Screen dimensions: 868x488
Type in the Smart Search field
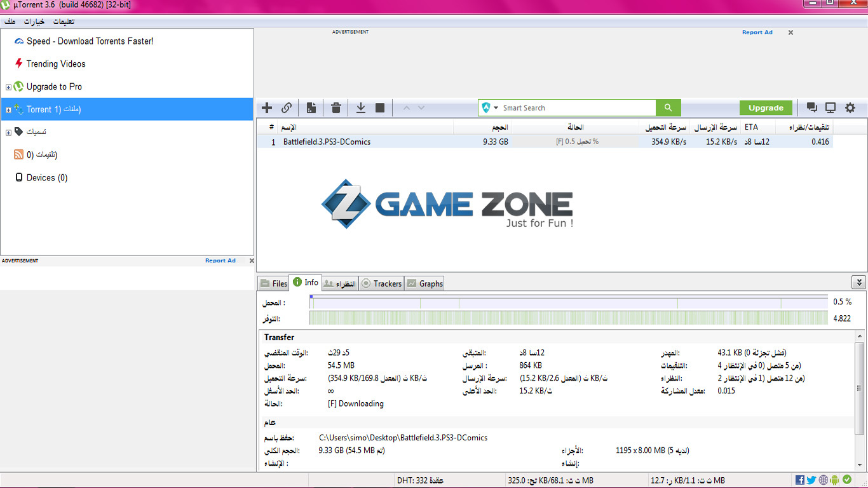tap(575, 108)
